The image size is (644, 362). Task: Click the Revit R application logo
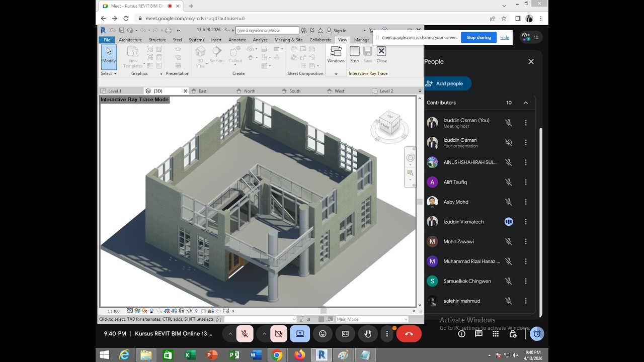(103, 30)
